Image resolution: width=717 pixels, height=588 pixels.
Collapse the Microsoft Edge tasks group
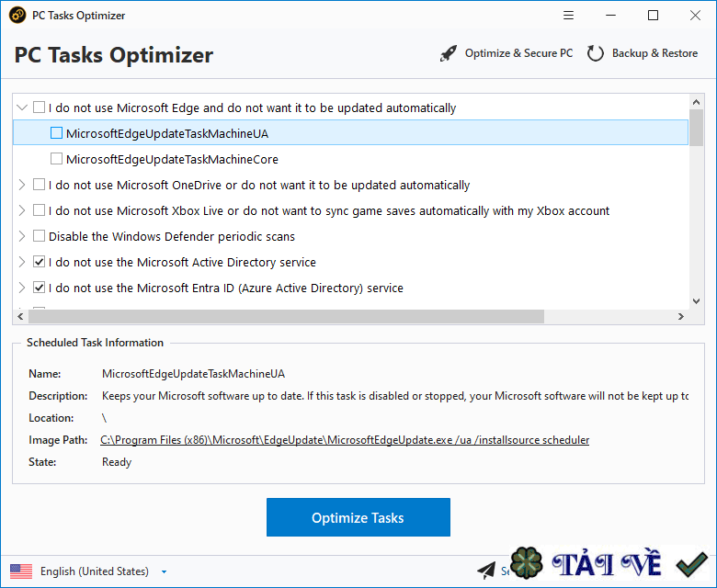(22, 107)
